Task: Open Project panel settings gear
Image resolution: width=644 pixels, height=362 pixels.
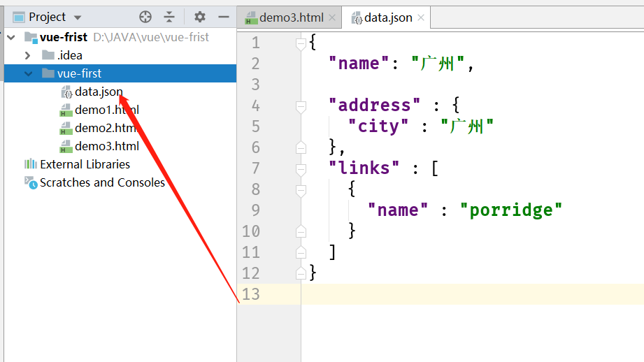Action: coord(199,17)
